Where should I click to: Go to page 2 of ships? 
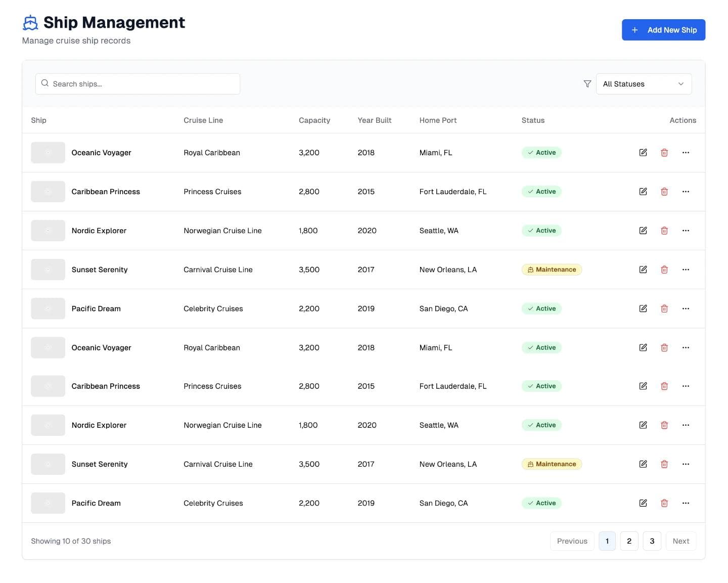pyautogui.click(x=629, y=541)
